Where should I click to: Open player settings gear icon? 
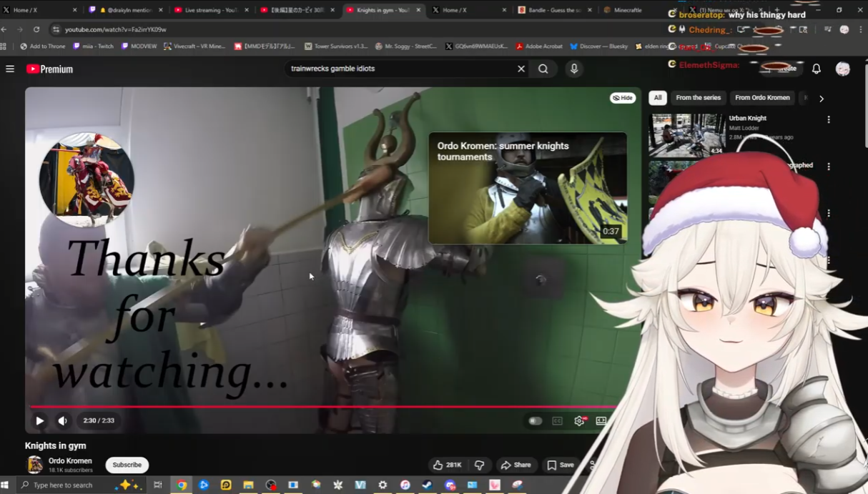tap(579, 420)
